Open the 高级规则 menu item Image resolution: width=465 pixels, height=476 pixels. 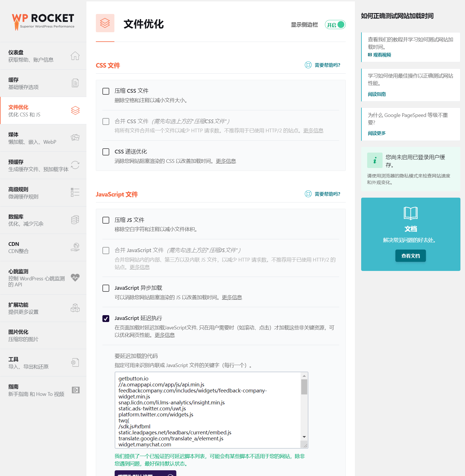[43, 193]
